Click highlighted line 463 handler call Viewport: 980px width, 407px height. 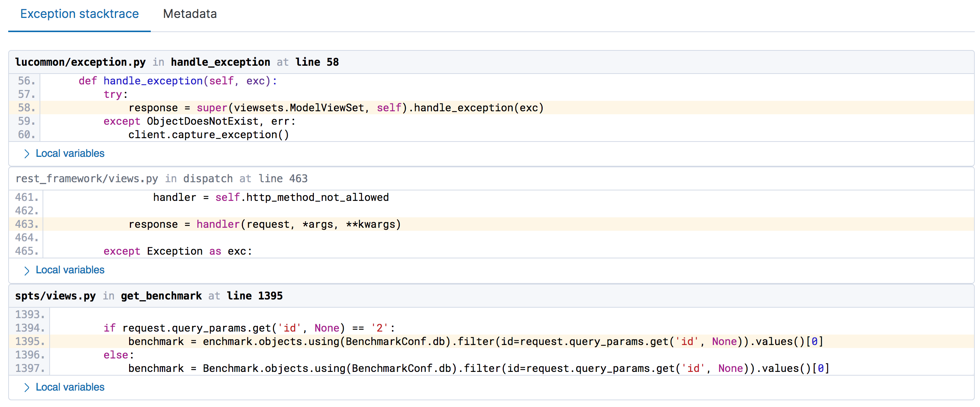pos(264,224)
